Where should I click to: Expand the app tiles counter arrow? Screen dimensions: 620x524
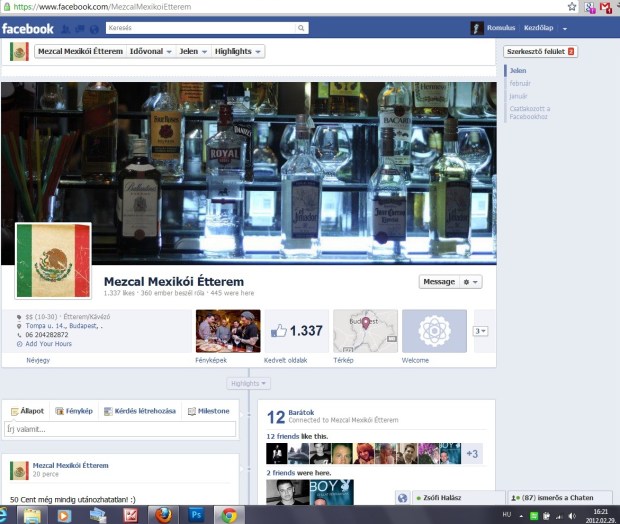480,331
